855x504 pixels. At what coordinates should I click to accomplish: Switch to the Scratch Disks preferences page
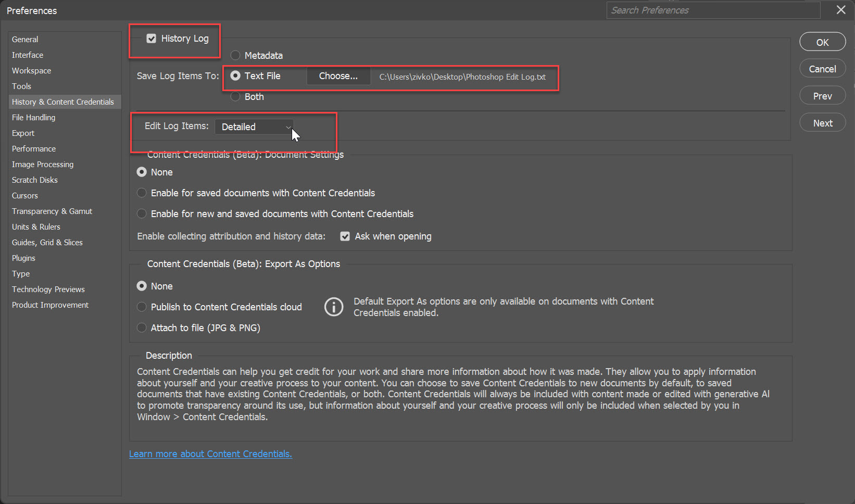coord(34,180)
